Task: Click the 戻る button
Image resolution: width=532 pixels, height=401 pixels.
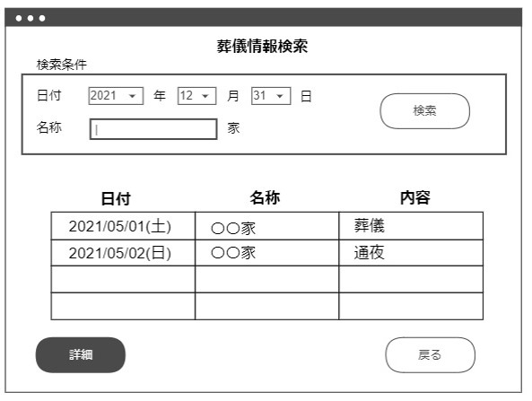Action: 430,355
